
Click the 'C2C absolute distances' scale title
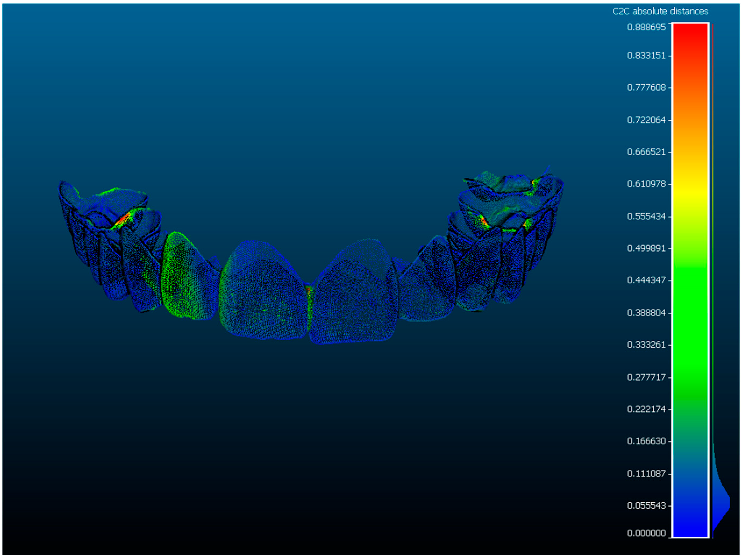click(x=660, y=11)
